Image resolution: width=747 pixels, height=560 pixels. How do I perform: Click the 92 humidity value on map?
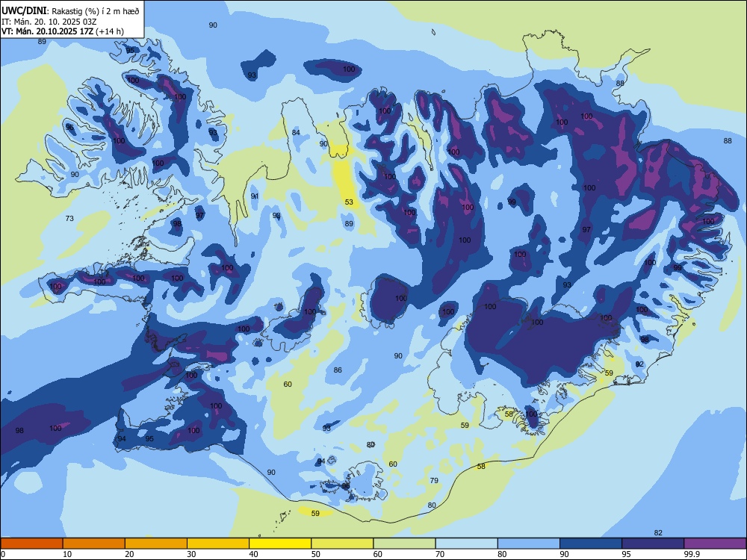click(639, 364)
